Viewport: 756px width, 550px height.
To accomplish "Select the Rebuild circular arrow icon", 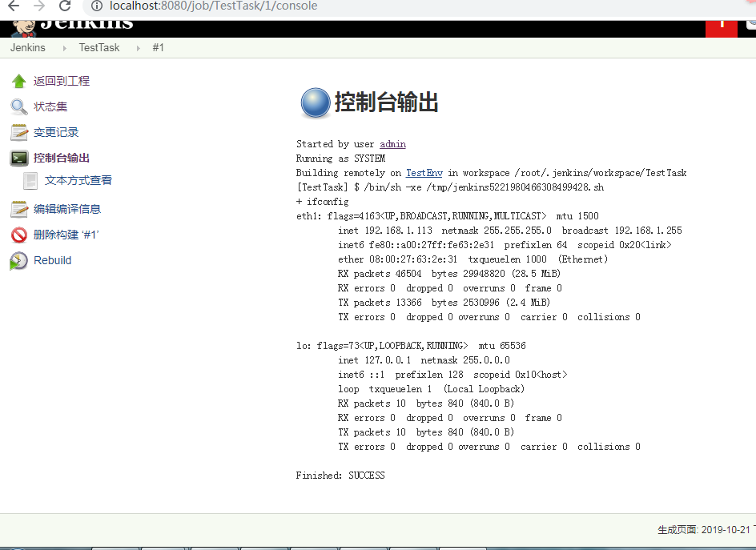I will tap(18, 260).
